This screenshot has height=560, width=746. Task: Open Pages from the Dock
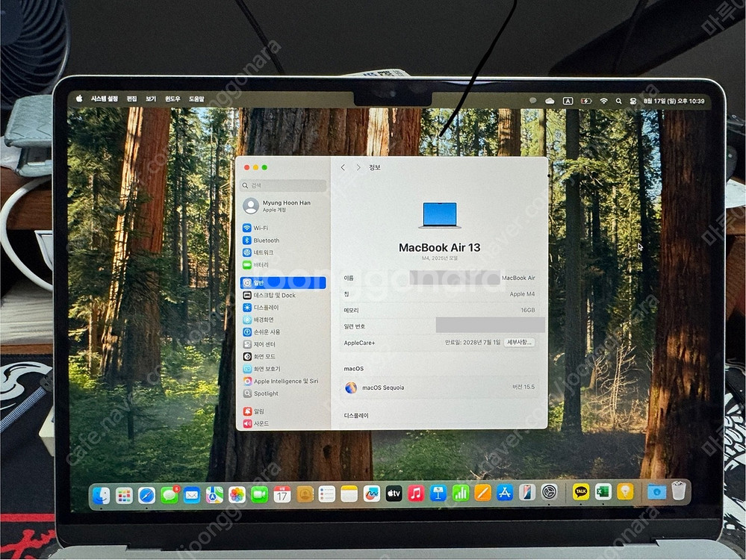pos(483,493)
